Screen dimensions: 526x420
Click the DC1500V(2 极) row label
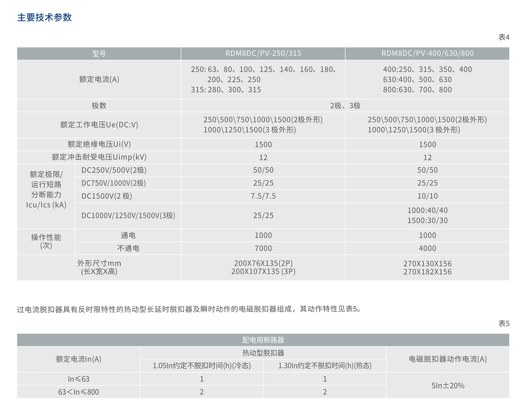[107, 196]
